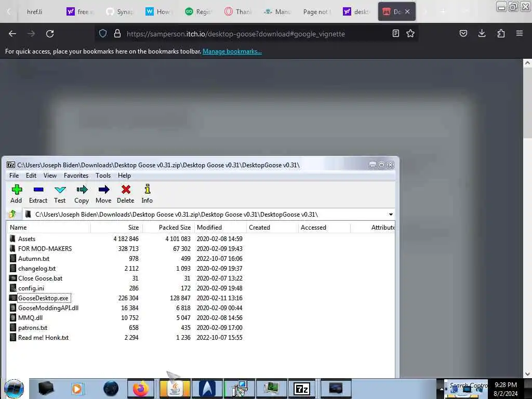Click the Test archive icon
Image resolution: width=532 pixels, height=399 pixels.
[60, 194]
